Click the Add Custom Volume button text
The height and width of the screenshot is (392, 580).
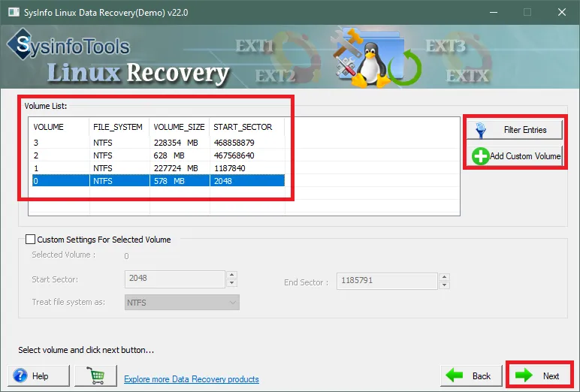[x=525, y=156]
